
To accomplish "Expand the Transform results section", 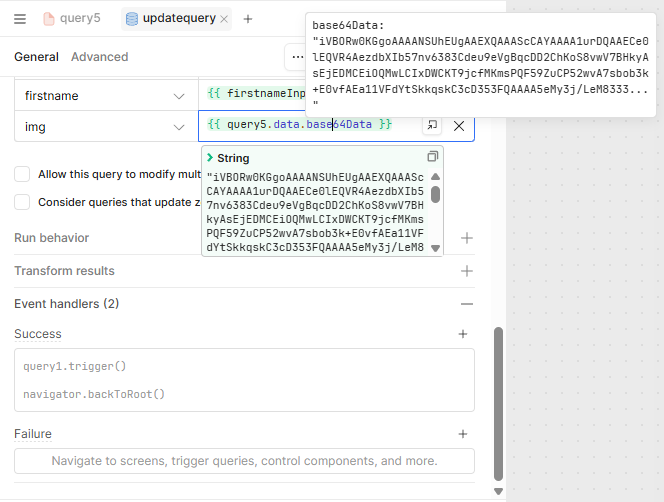I will point(466,271).
